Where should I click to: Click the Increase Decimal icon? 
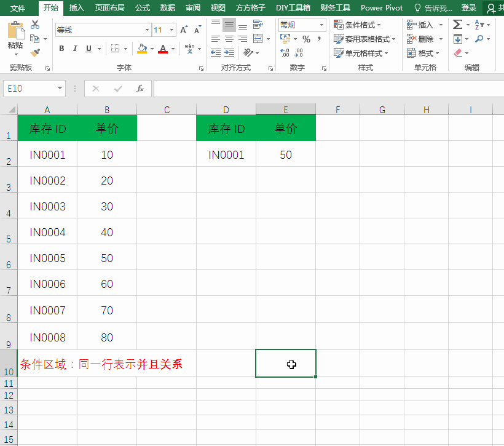(x=285, y=53)
